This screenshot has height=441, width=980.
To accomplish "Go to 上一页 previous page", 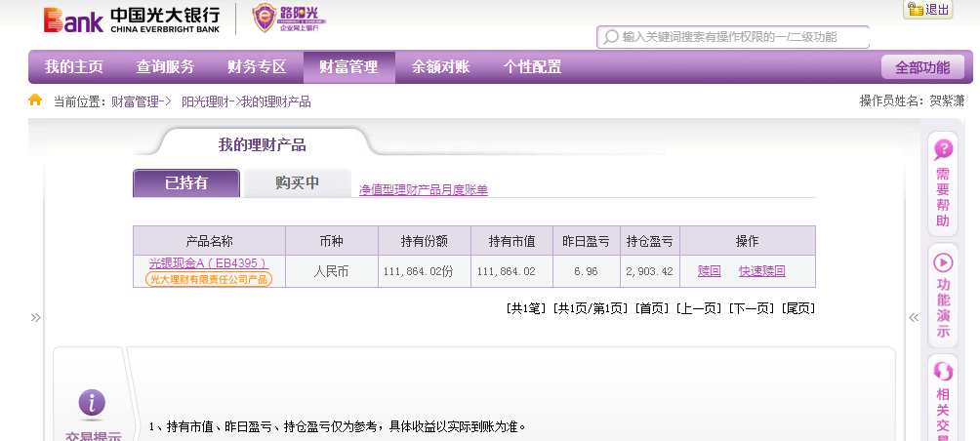I will [x=700, y=308].
